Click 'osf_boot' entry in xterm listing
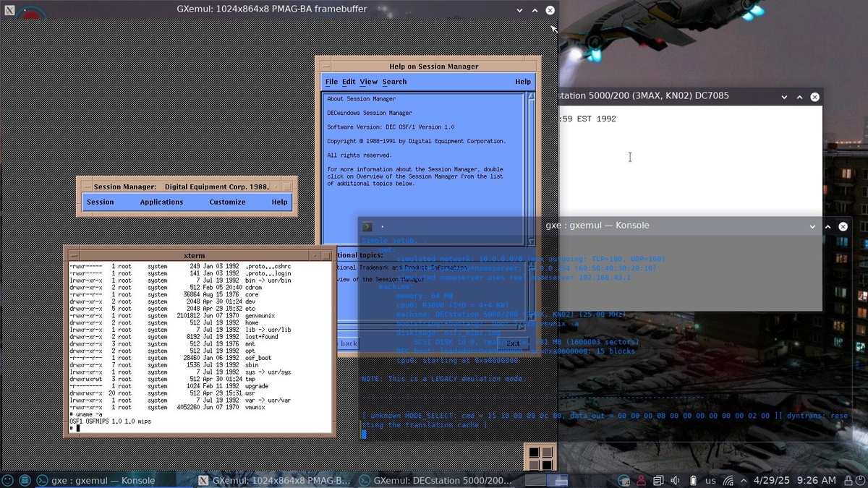Viewport: 868px width, 488px height. [x=259, y=358]
